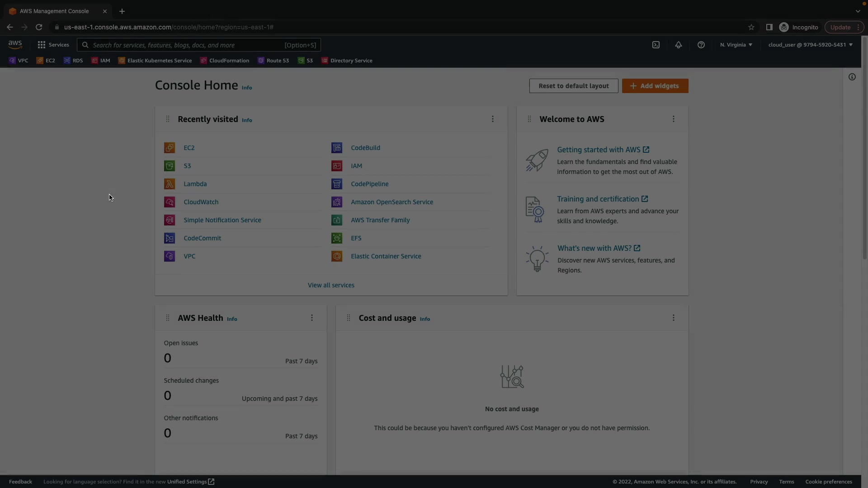Open the cloud_user account dropdown
Image resolution: width=868 pixels, height=488 pixels.
[x=810, y=45]
